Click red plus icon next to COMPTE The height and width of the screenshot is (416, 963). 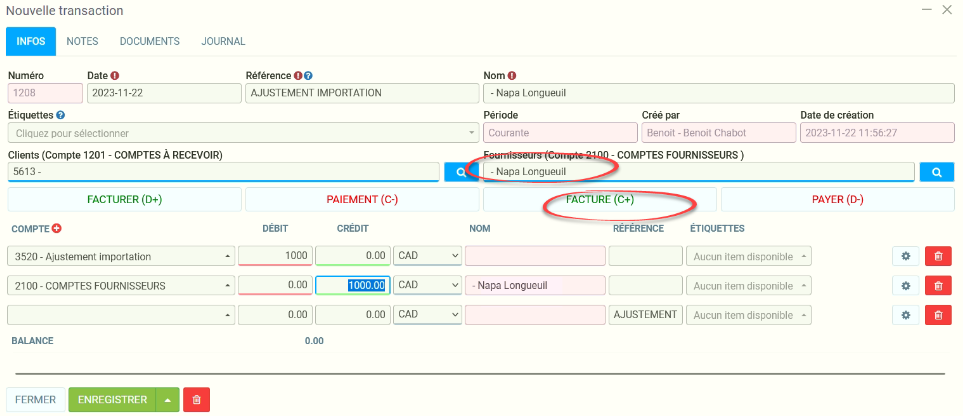56,229
